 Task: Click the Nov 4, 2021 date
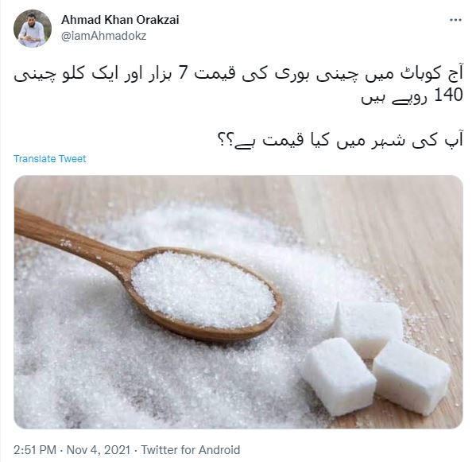click(99, 449)
